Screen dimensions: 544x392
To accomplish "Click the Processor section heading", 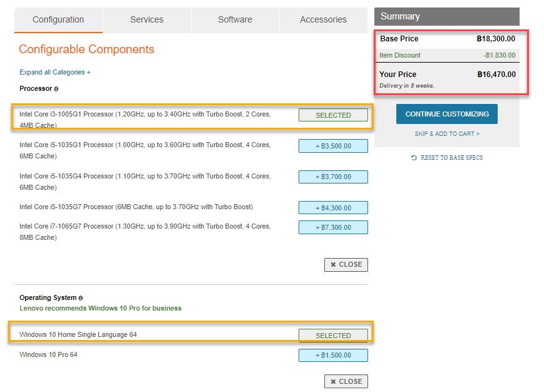I will (x=36, y=89).
